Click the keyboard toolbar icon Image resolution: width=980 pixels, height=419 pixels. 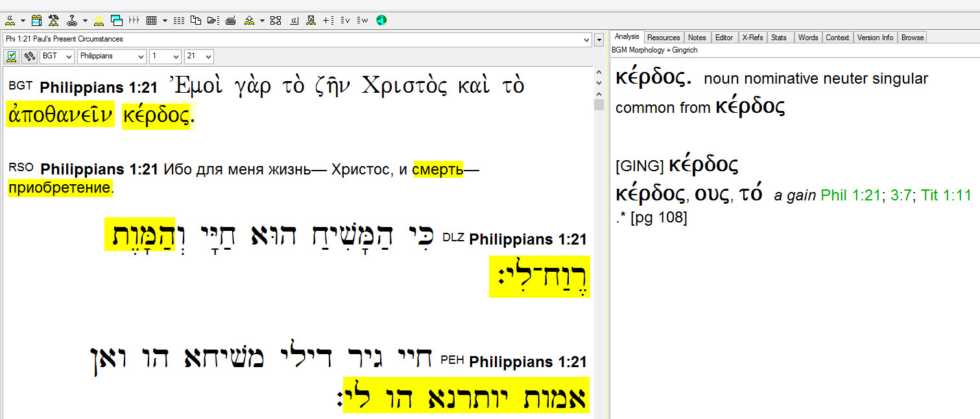coord(230,20)
